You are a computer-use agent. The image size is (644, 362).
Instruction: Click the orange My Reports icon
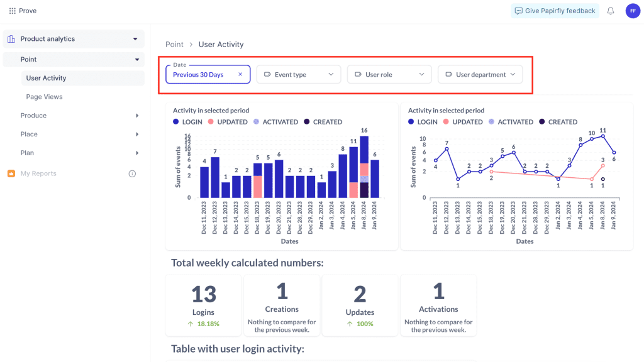(11, 173)
